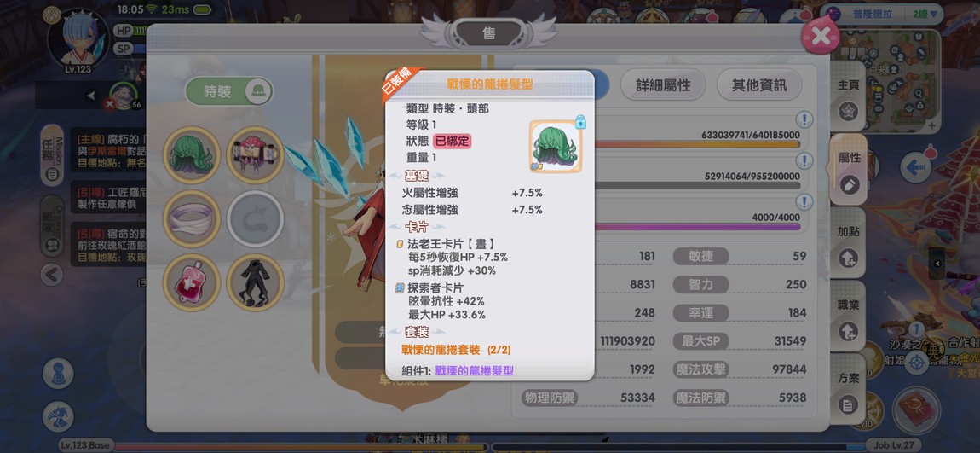Expand the party member arrow

[92, 96]
